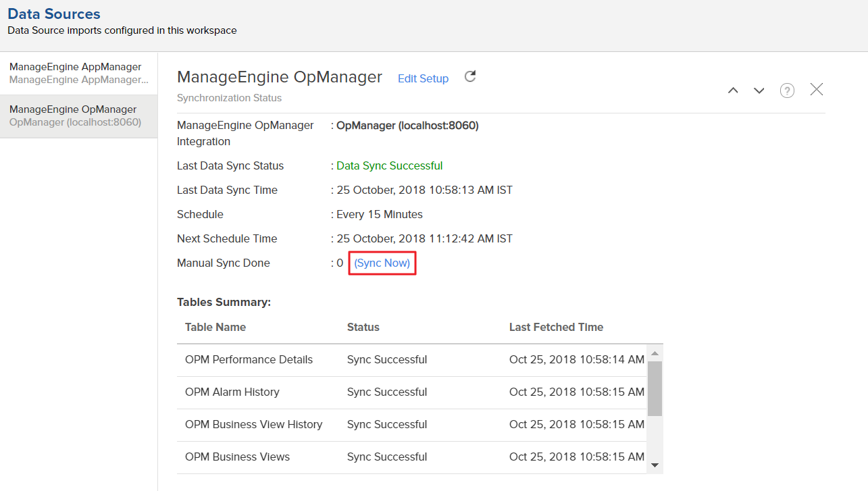
Task: Select ManageEngine OpManager in the sidebar
Action: click(79, 116)
